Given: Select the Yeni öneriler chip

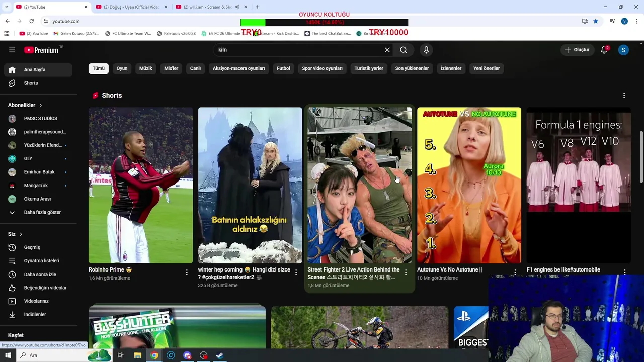Looking at the screenshot, I should (x=487, y=68).
